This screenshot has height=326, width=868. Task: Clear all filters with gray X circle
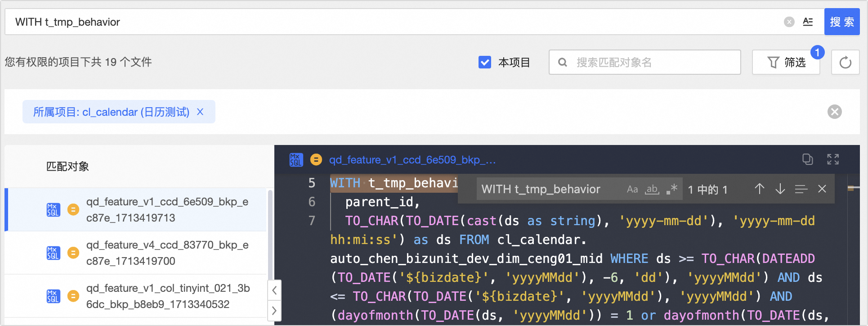(835, 112)
